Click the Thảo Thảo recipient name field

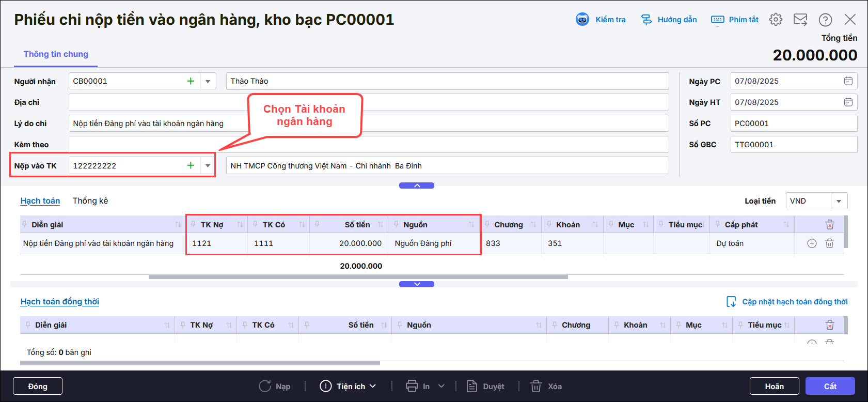tap(448, 81)
